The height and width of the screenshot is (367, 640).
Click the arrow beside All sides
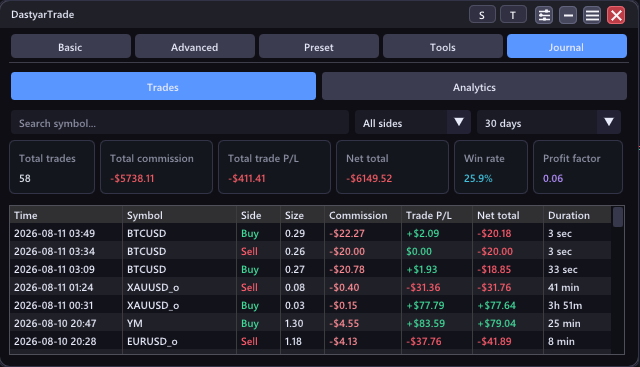tap(459, 122)
